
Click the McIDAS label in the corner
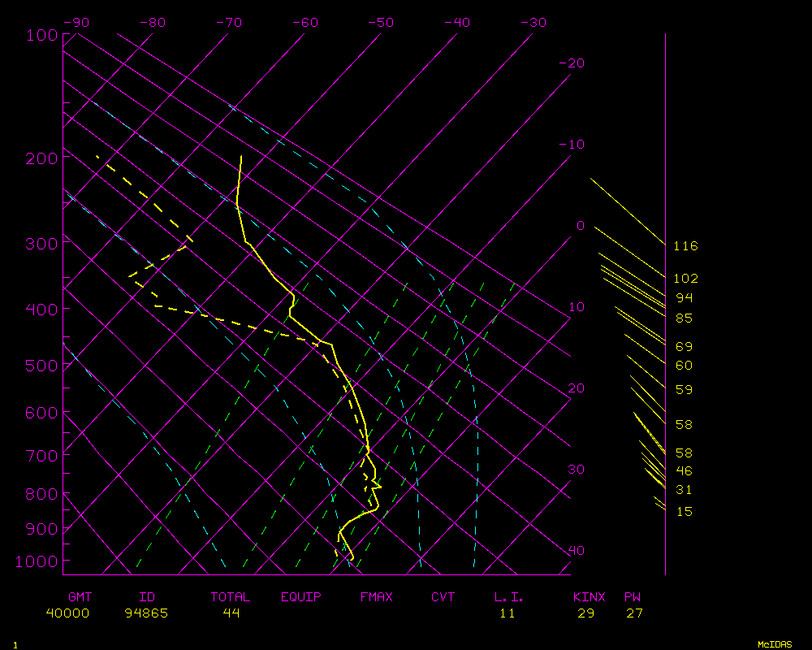(x=775, y=644)
